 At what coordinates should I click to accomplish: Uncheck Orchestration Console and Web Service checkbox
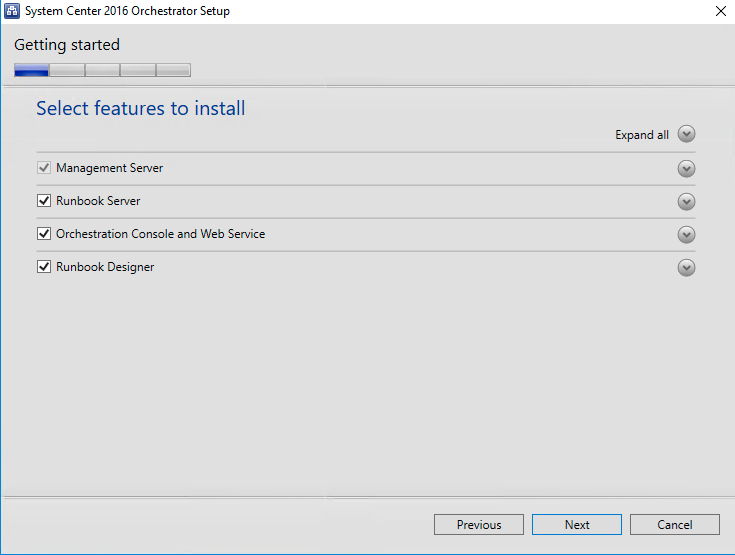[44, 234]
